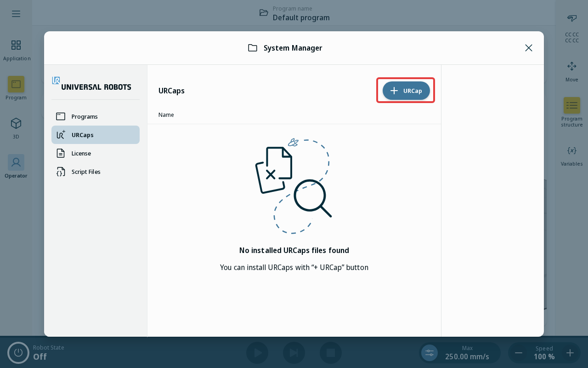
Task: Click the Operator user icon
Action: point(16,162)
